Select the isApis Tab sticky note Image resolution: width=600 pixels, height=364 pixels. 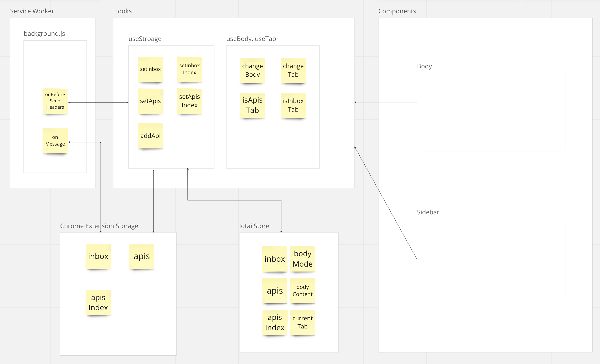click(x=252, y=105)
